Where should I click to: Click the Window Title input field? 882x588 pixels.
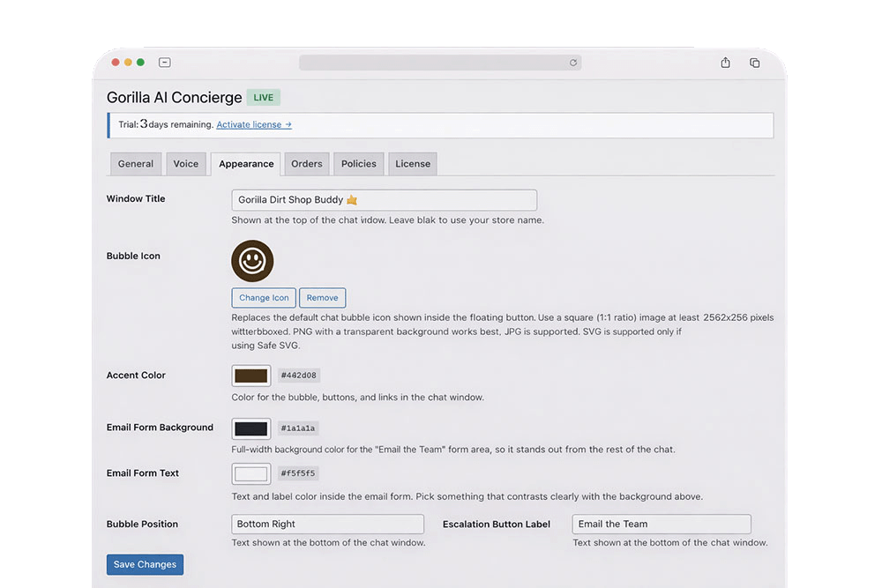(x=385, y=200)
